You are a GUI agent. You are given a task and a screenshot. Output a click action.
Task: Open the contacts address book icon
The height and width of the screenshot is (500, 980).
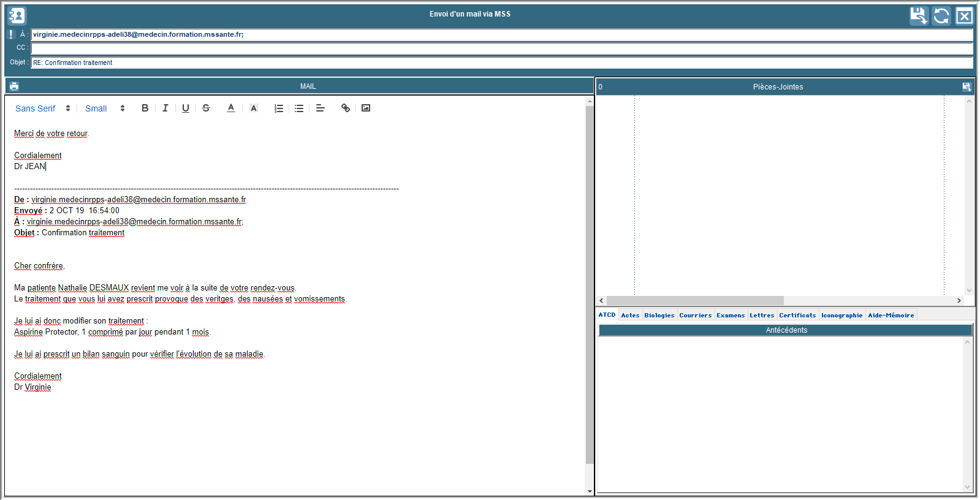pos(17,15)
